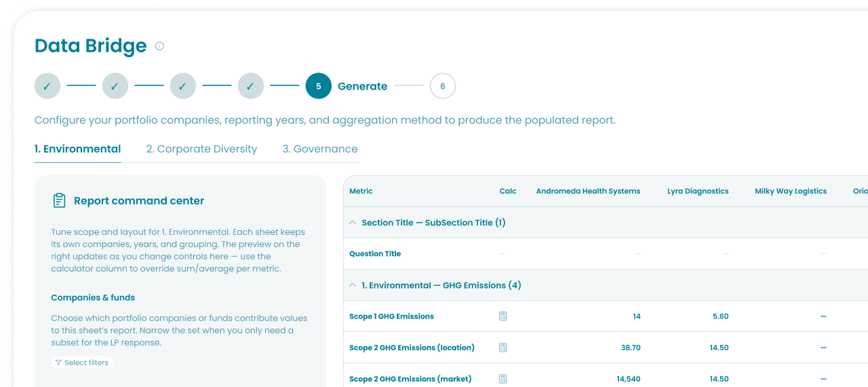Image resolution: width=868 pixels, height=387 pixels.
Task: Open the second completed step circle
Action: [x=115, y=86]
